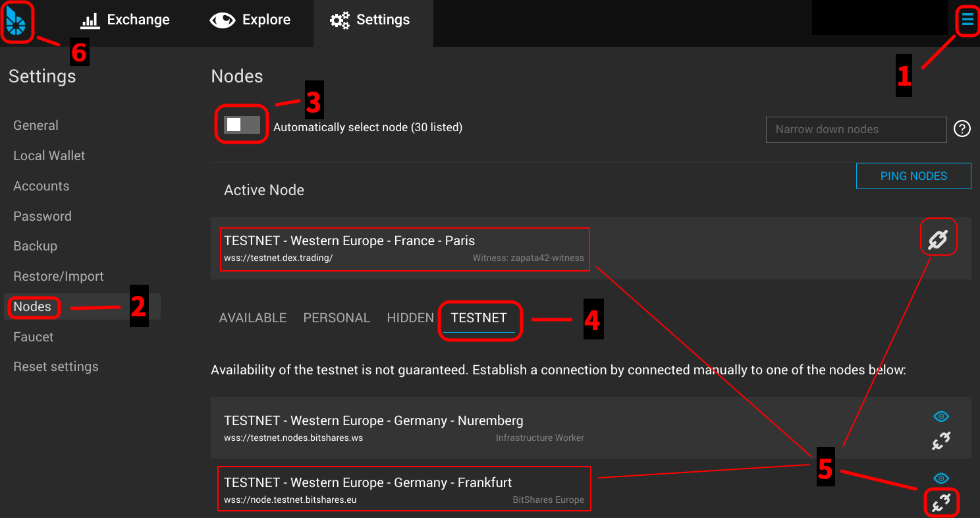Switch to the HIDDEN nodes tab
The image size is (980, 518).
click(x=410, y=318)
